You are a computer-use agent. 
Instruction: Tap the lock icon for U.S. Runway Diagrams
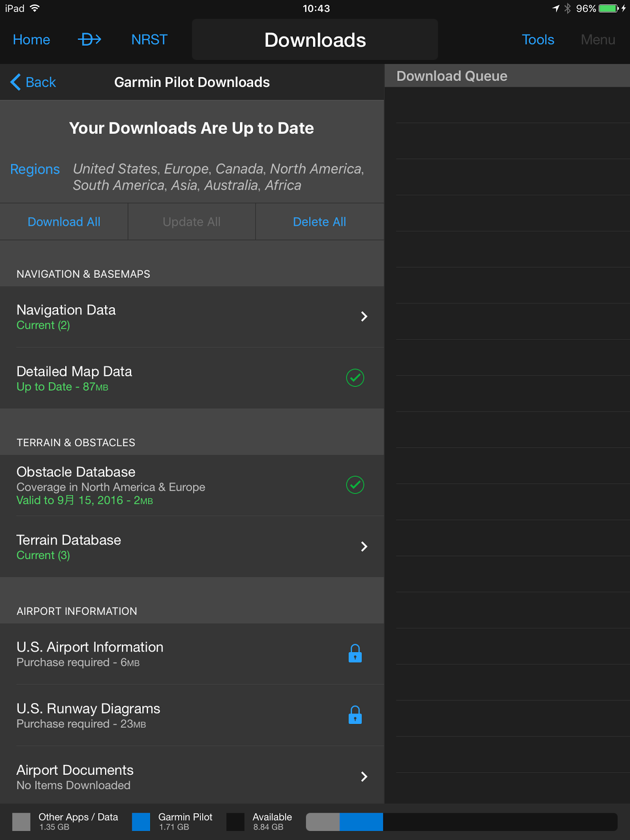point(355,715)
